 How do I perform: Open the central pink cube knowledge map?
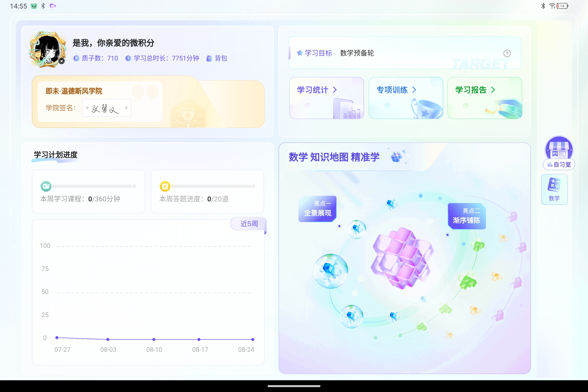point(402,258)
